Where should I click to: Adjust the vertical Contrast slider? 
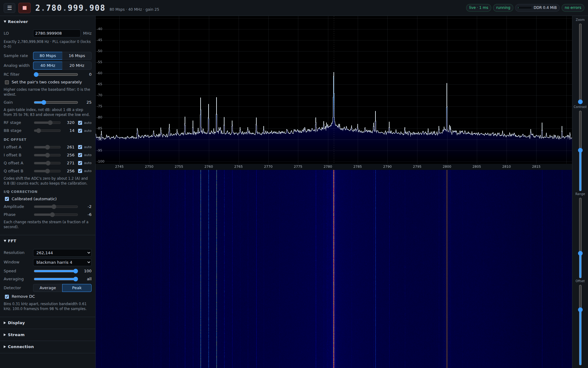[x=580, y=151]
